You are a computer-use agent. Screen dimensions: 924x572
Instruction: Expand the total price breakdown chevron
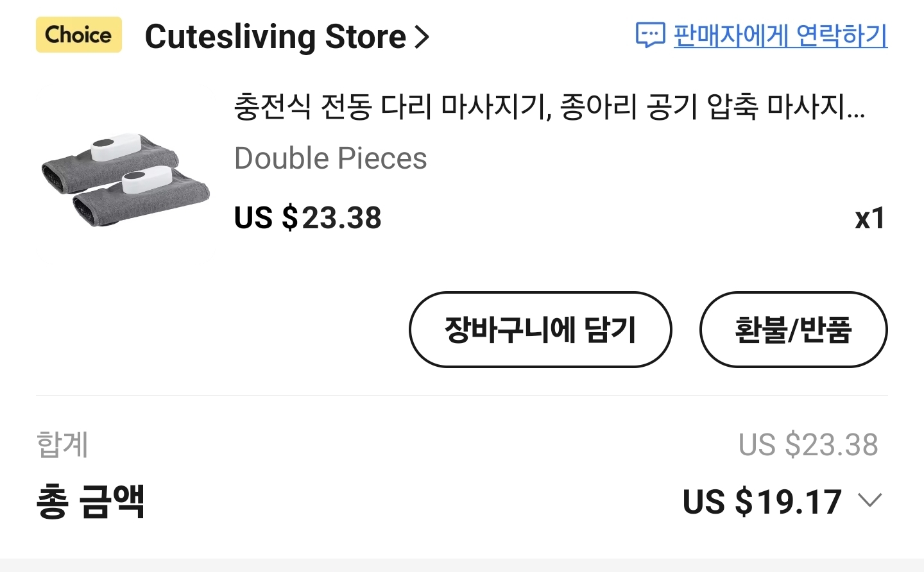point(870,500)
